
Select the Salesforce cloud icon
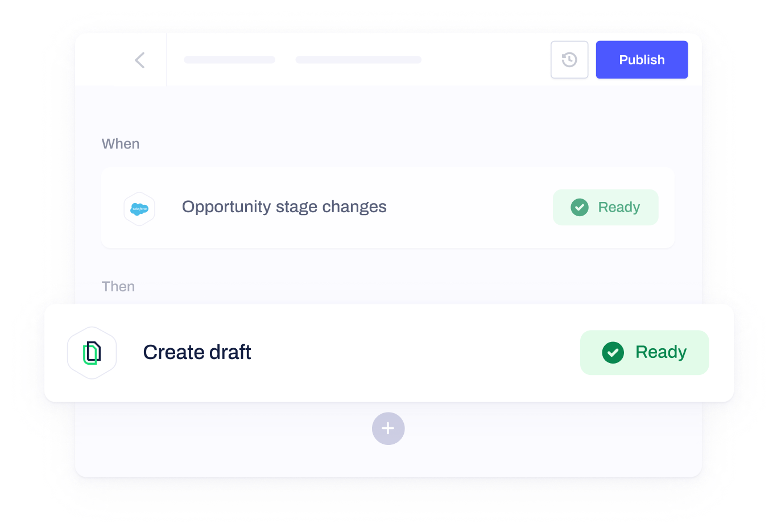pos(139,209)
